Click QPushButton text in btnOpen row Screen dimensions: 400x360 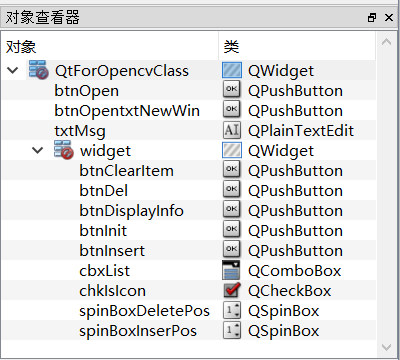[x=295, y=91]
